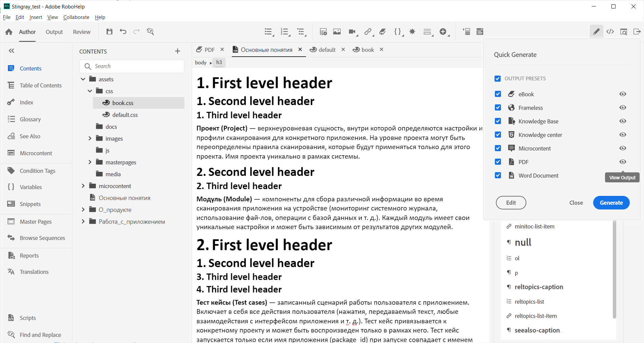The image size is (644, 343).
Task: Insert a table with the table icon
Action: pyautogui.click(x=323, y=32)
